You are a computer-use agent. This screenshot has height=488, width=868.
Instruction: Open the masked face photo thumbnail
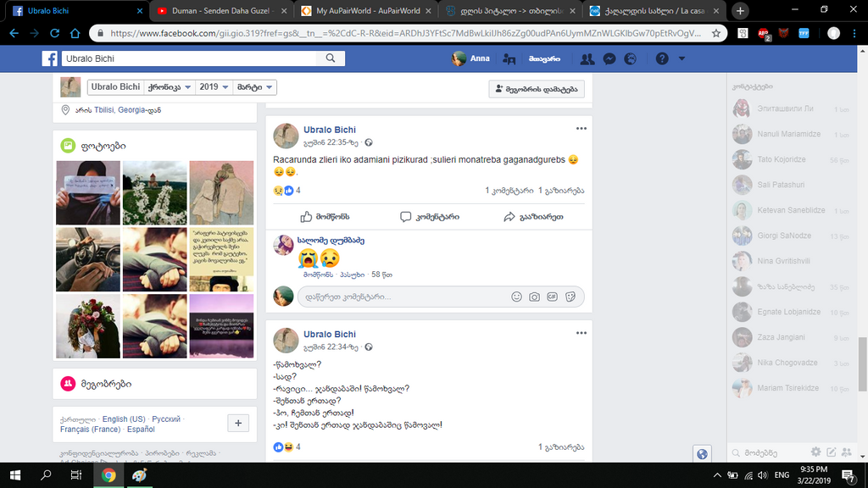88,192
